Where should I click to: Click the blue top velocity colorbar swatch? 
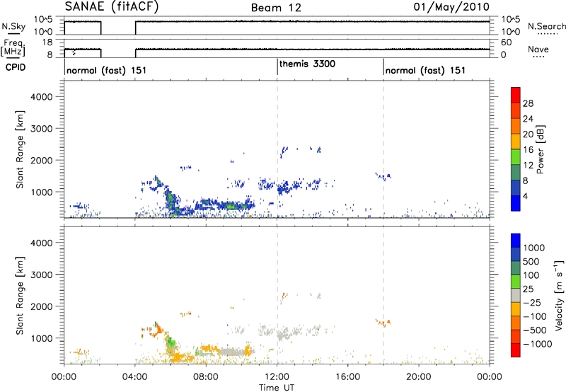pyautogui.click(x=516, y=241)
